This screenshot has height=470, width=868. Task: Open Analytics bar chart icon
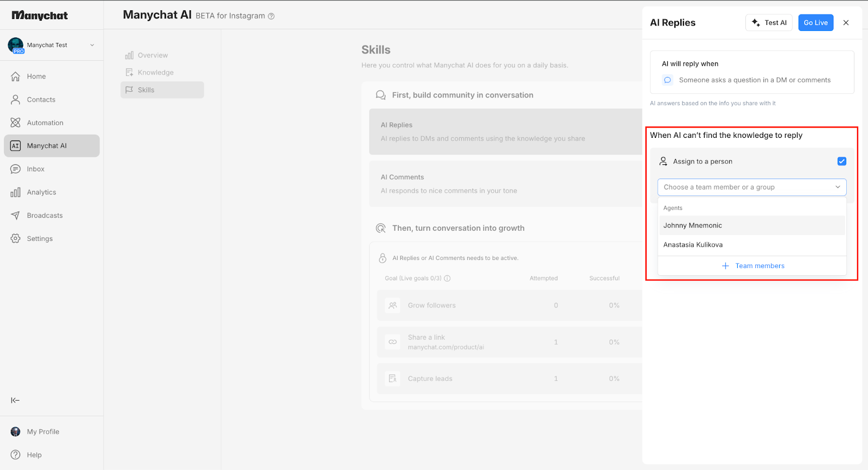click(x=16, y=192)
